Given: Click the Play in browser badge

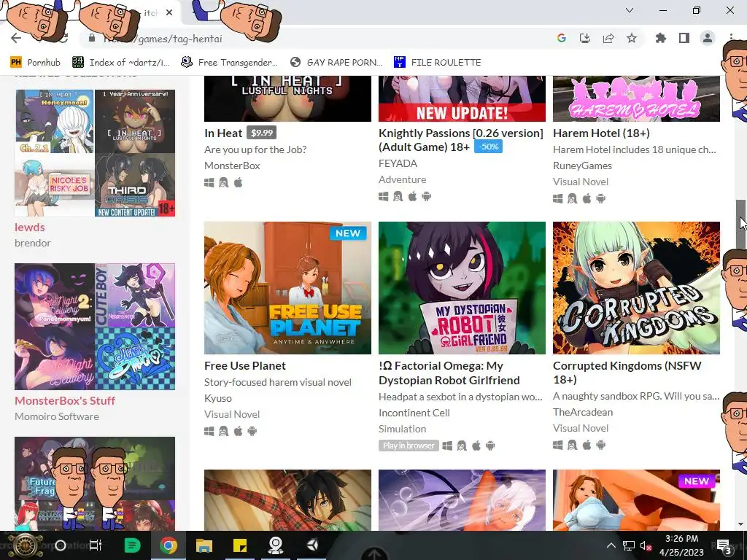Looking at the screenshot, I should point(409,446).
